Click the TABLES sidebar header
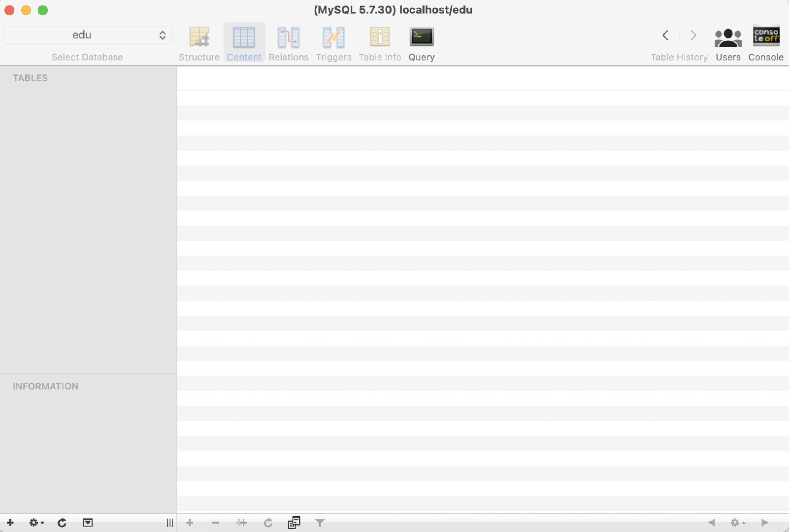This screenshot has height=532, width=789. pyautogui.click(x=31, y=78)
